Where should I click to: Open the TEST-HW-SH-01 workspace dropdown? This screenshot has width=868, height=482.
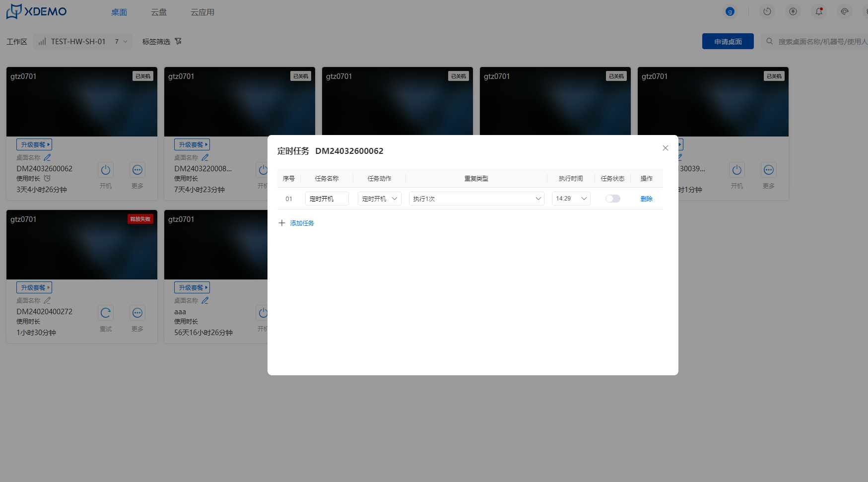point(83,42)
